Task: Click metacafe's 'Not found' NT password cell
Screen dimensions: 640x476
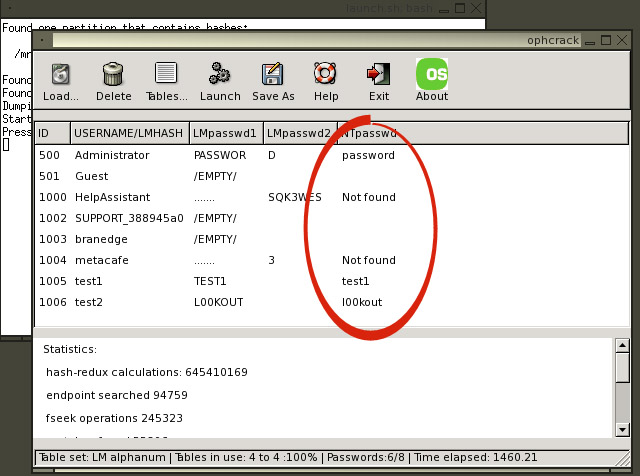Action: [x=369, y=260]
